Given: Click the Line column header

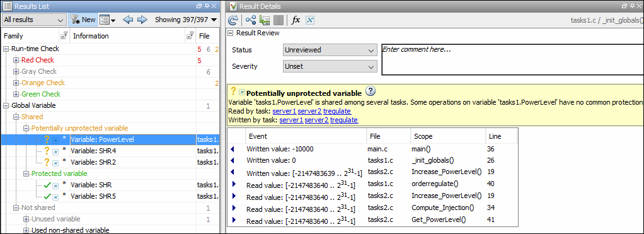Looking at the screenshot, I should point(501,136).
